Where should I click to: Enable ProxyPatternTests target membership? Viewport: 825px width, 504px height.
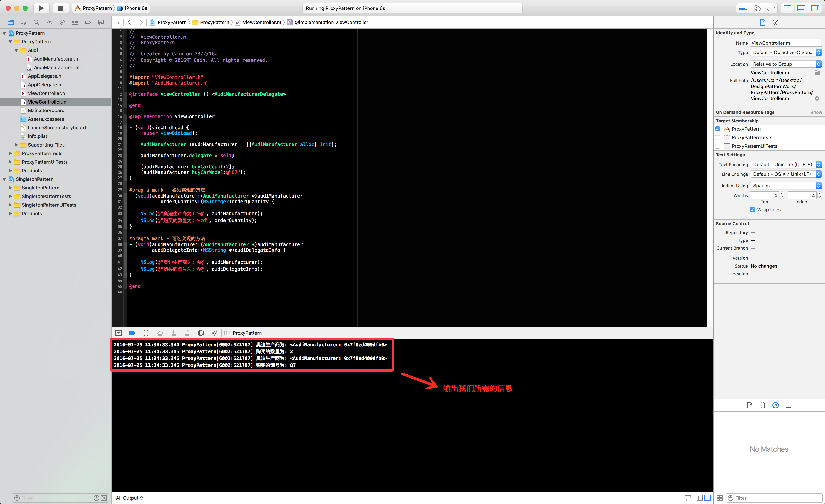(x=718, y=138)
